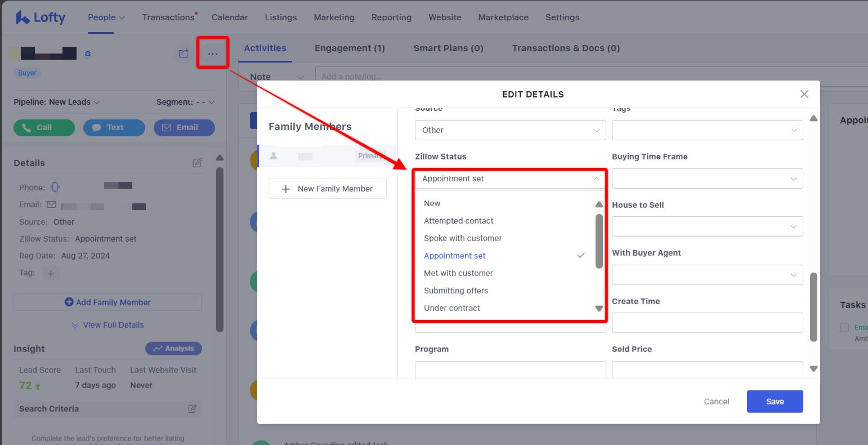Click the Search Criteria edit icon
This screenshot has height=445, width=868.
tap(193, 408)
